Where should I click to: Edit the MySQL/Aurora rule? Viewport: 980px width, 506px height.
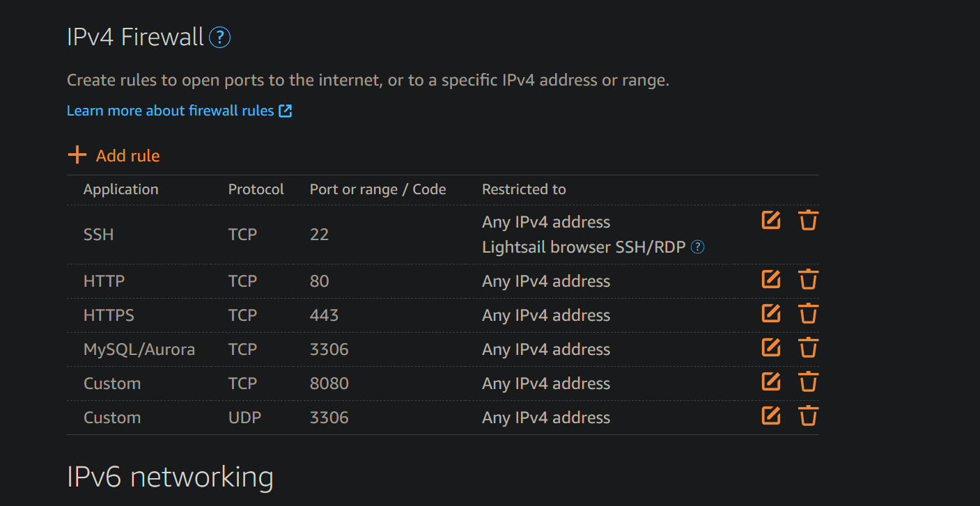pyautogui.click(x=771, y=347)
